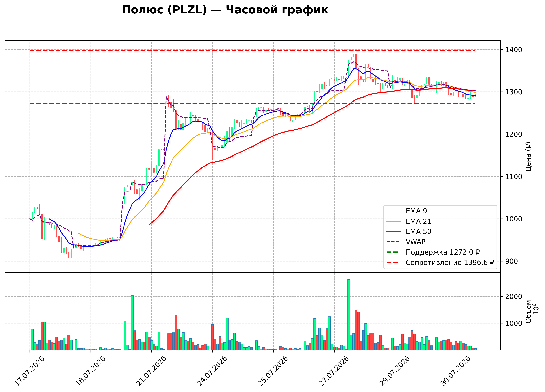Click the EMA 9 legend entry
This screenshot has height=392, width=545.
coord(407,211)
